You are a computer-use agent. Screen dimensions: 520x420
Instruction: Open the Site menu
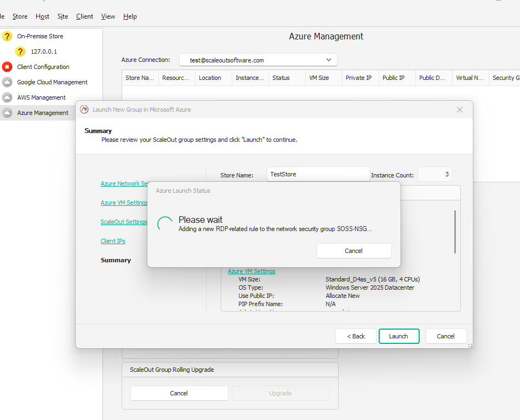click(62, 16)
